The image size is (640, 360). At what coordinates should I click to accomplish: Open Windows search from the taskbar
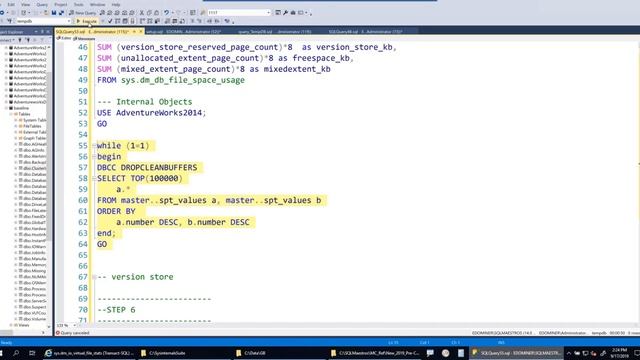tap(16, 353)
